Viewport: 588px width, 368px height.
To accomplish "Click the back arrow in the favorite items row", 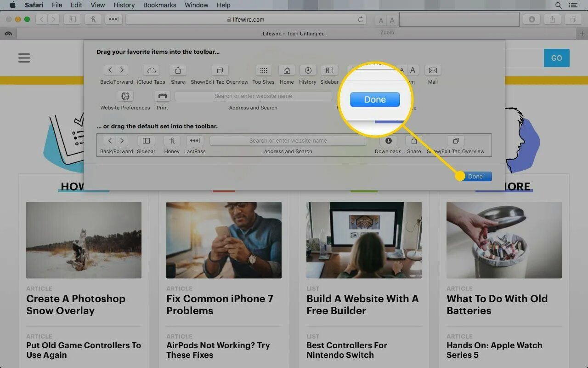I will click(110, 70).
